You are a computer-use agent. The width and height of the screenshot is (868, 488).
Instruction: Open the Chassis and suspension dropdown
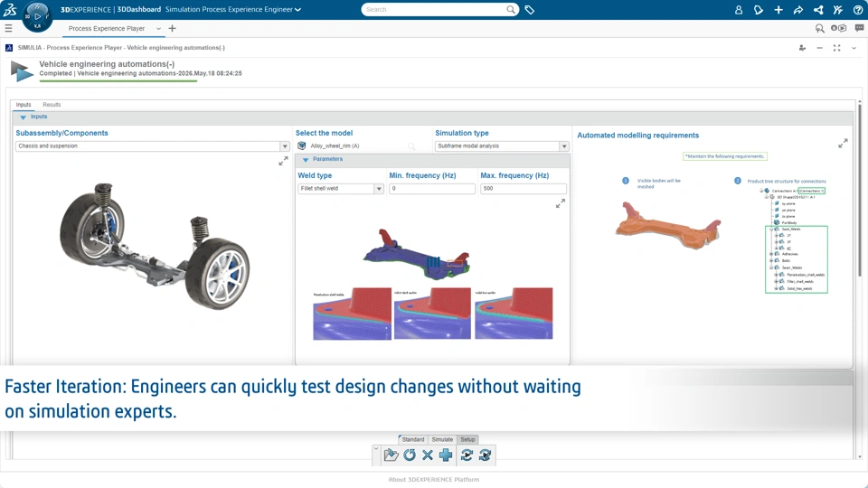(285, 146)
